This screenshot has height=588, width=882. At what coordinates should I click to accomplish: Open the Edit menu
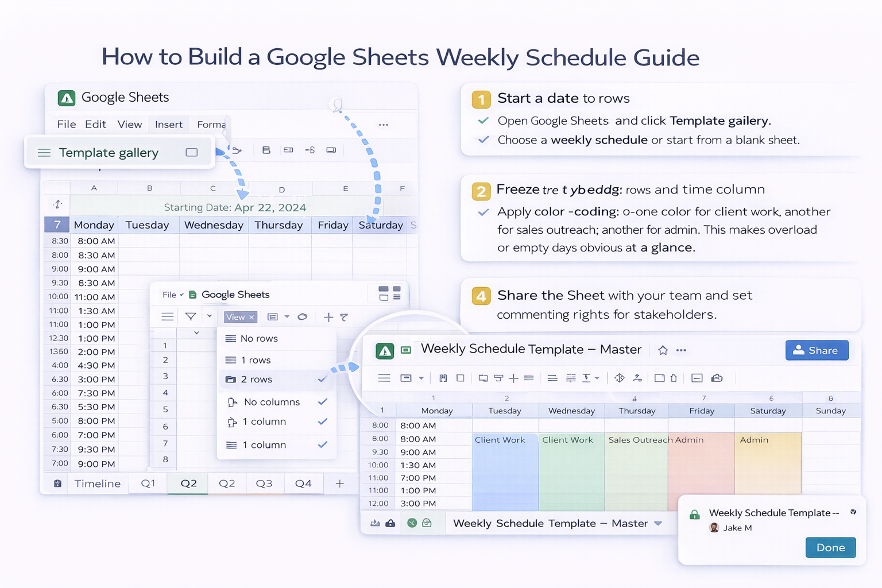[x=95, y=125]
